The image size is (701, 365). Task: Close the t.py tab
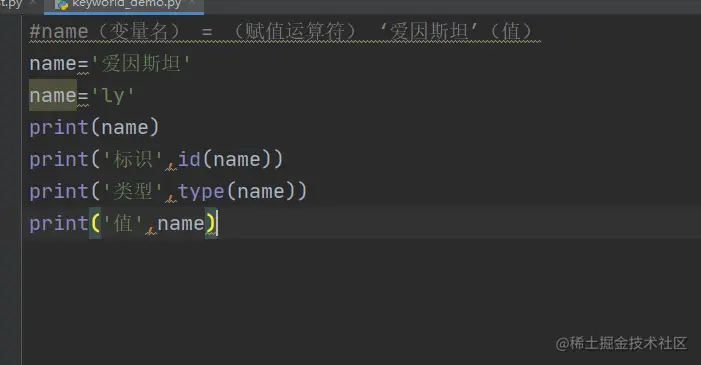(33, 3)
